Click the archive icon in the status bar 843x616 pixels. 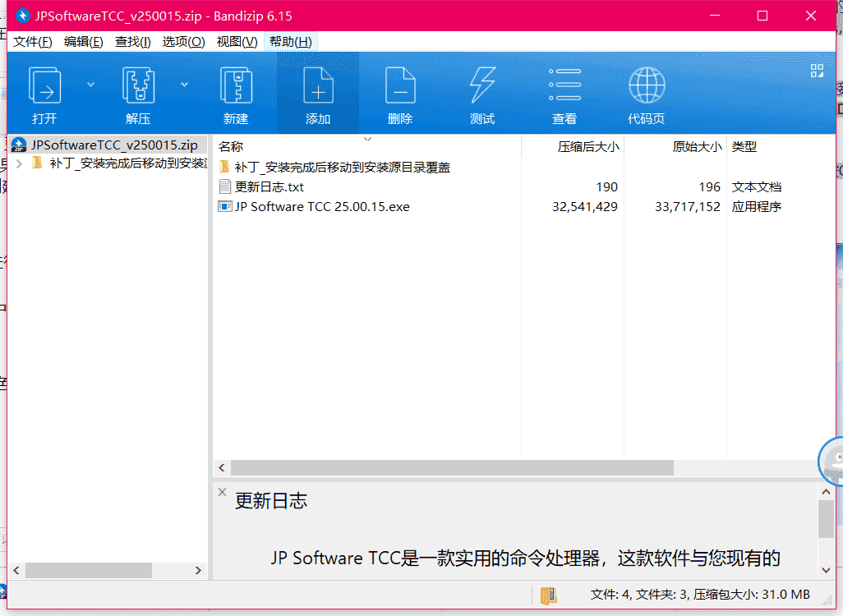548,595
